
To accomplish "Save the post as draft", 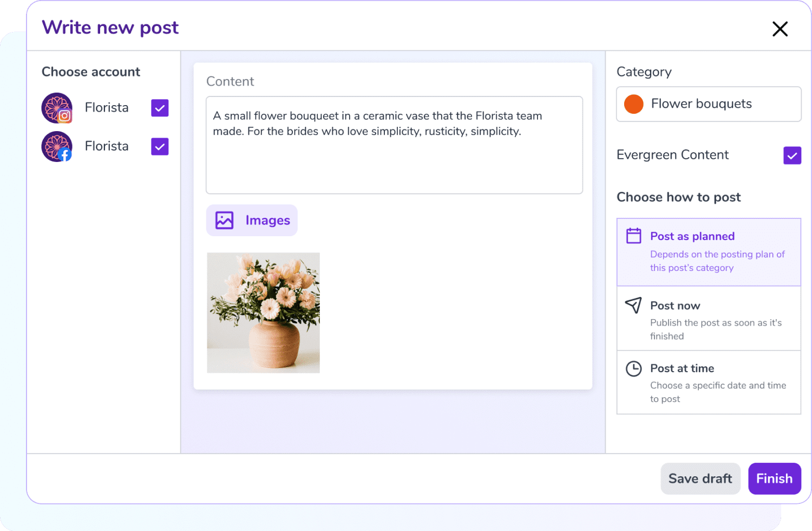I will click(x=700, y=478).
